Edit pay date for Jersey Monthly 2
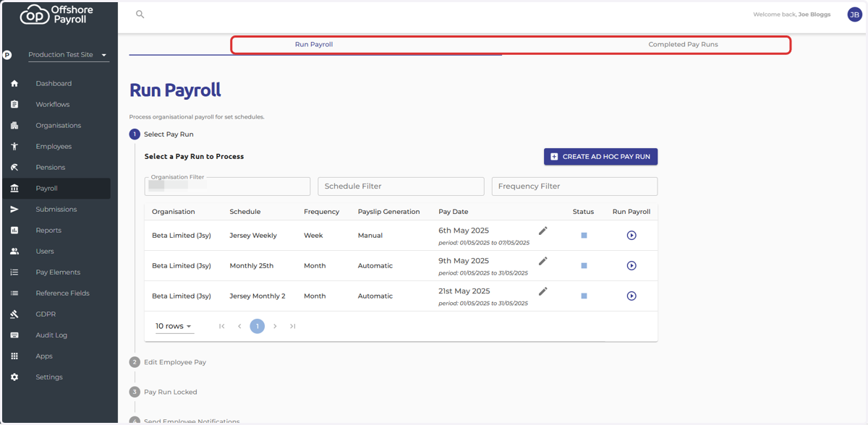 (543, 291)
